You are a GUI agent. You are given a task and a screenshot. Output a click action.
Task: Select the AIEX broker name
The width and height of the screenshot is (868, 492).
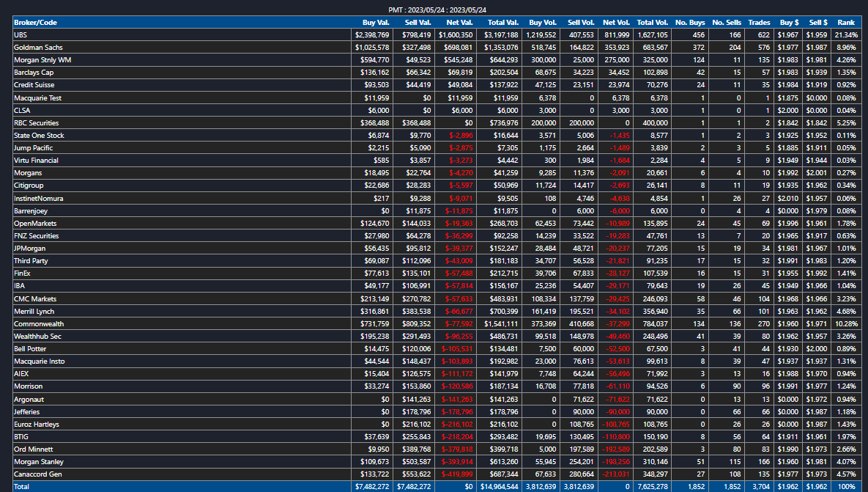coord(21,373)
